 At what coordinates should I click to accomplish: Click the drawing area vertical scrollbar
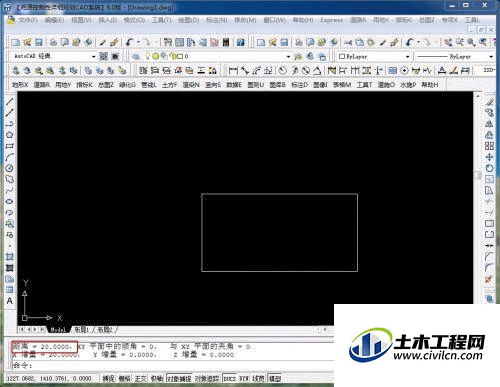coord(478,175)
